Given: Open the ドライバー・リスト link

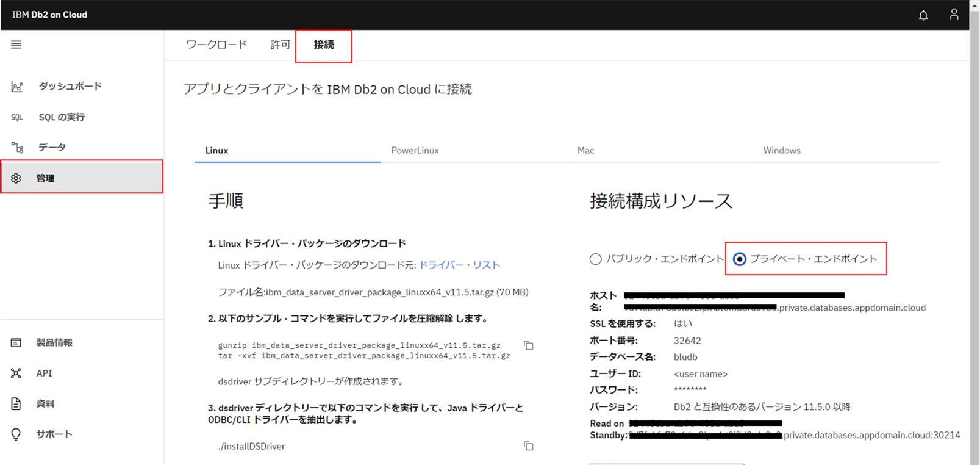Looking at the screenshot, I should click(460, 265).
